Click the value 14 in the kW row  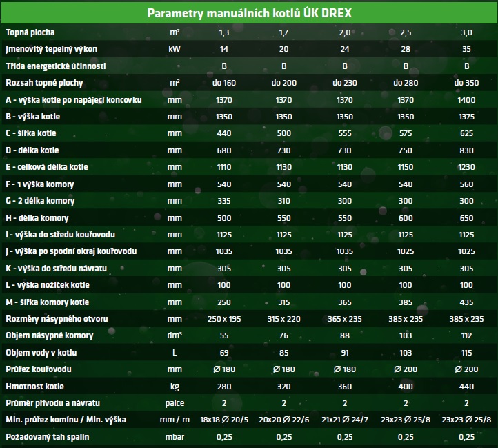(x=224, y=49)
